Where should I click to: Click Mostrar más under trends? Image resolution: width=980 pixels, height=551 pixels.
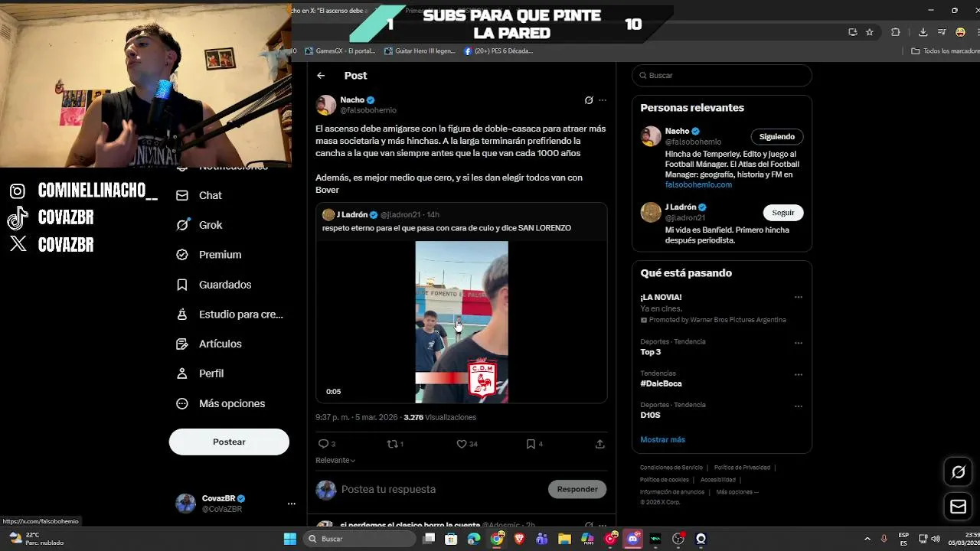[x=663, y=440]
